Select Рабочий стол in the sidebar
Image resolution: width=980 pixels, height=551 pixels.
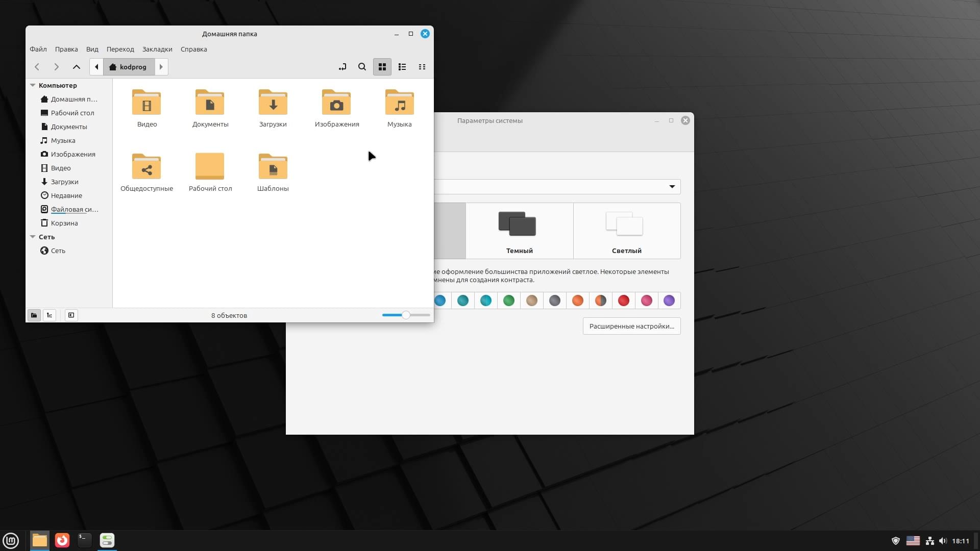point(69,113)
